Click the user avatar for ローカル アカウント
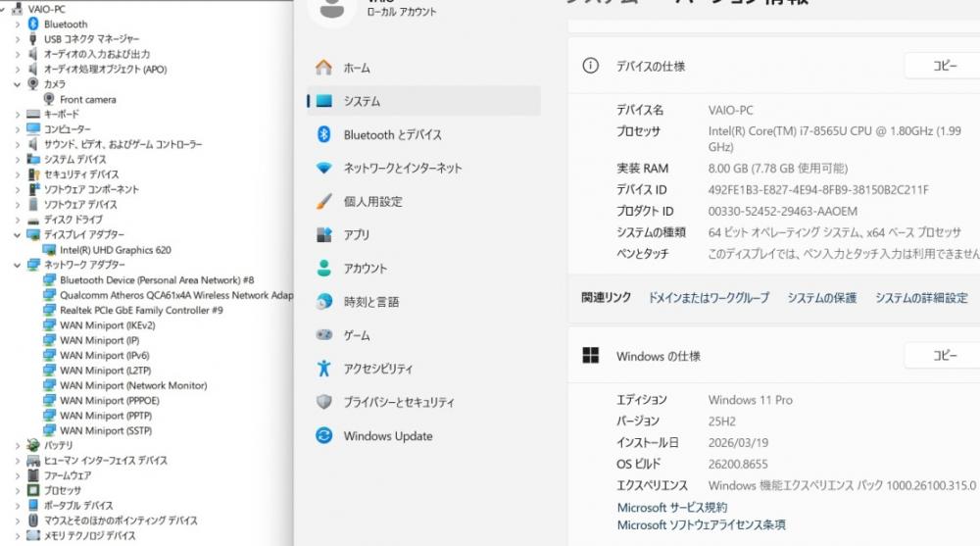This screenshot has width=980, height=546. tap(332, 8)
